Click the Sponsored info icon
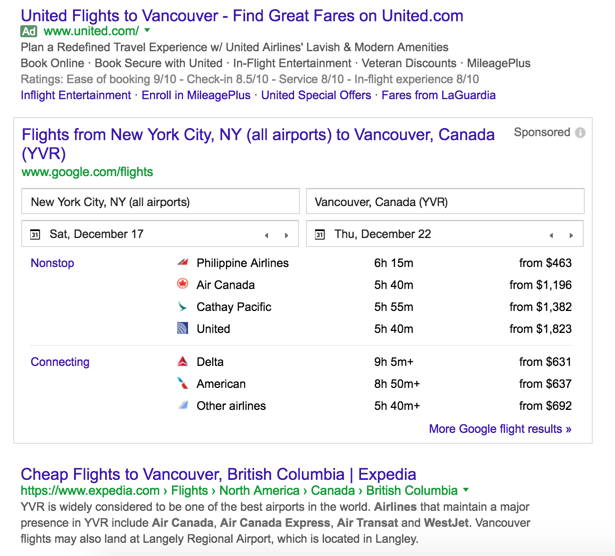Screen dimensions: 615x556 581,133
